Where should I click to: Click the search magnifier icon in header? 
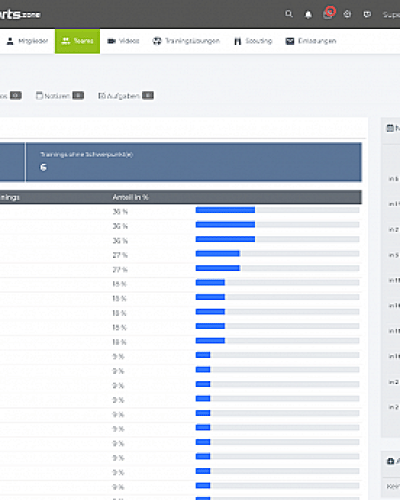point(289,14)
